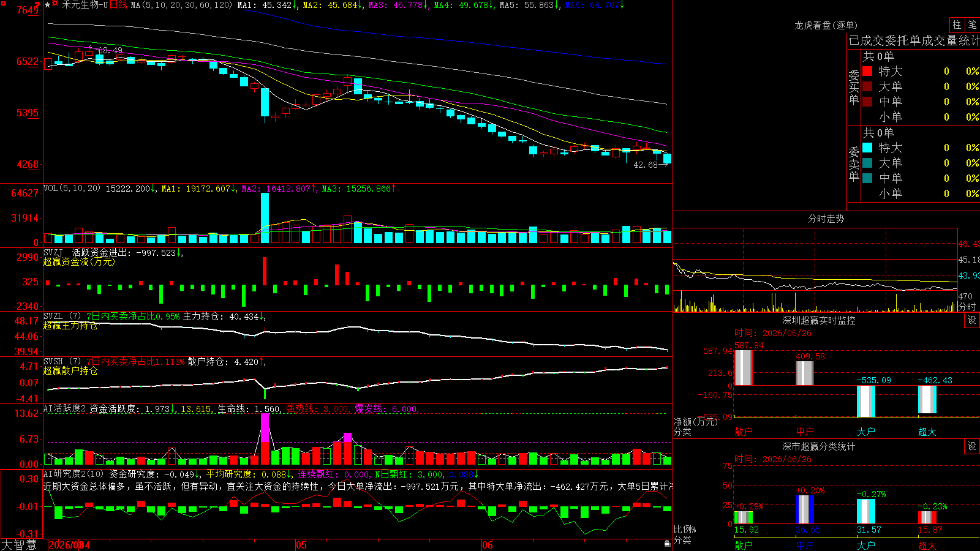Click the 分时走势 panel title
The image size is (980, 551).
(x=826, y=219)
